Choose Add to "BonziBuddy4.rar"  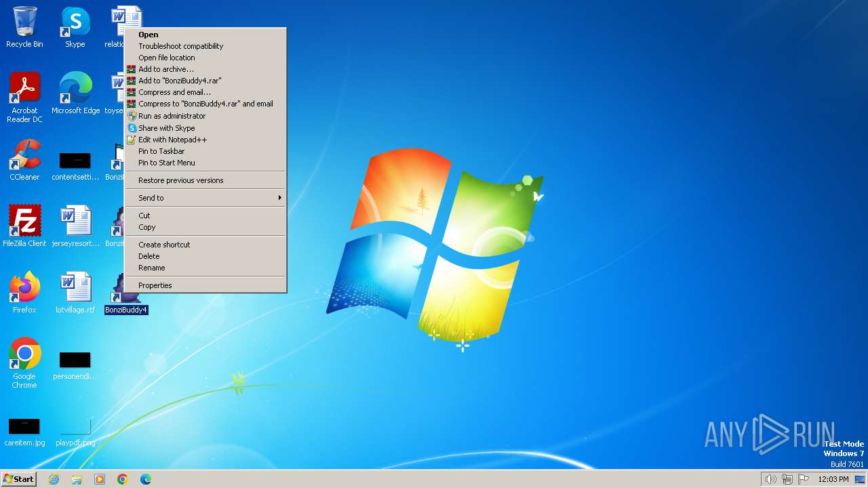click(x=205, y=81)
